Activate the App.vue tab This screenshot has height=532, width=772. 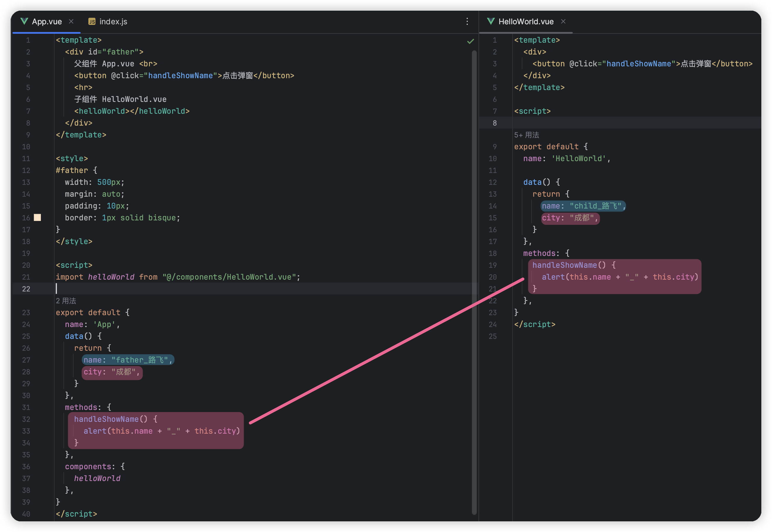47,22
